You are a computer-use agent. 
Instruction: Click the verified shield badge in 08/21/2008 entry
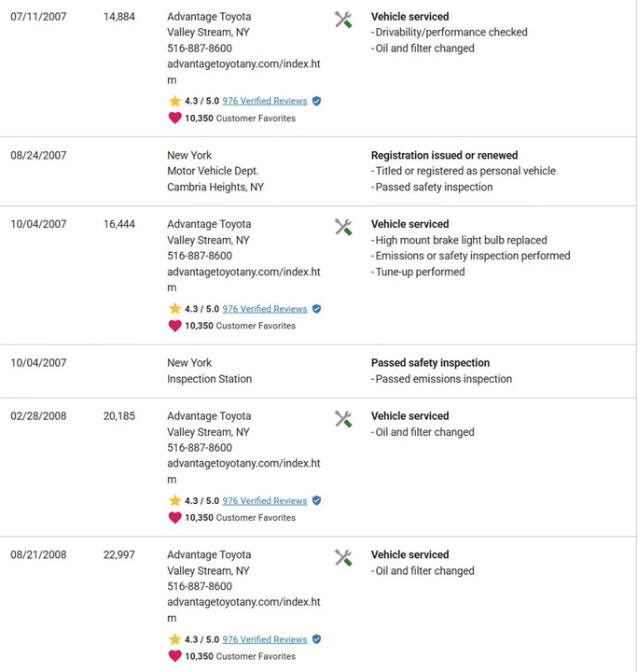[x=316, y=639]
